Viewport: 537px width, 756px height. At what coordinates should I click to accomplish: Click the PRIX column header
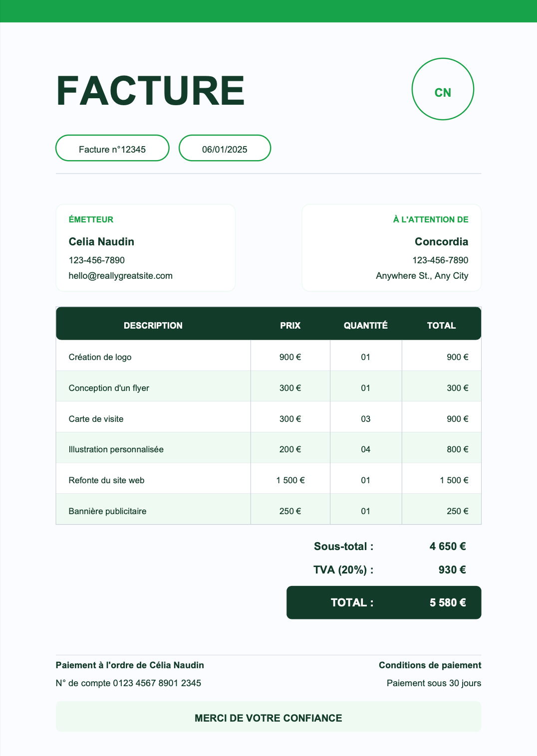tap(290, 326)
